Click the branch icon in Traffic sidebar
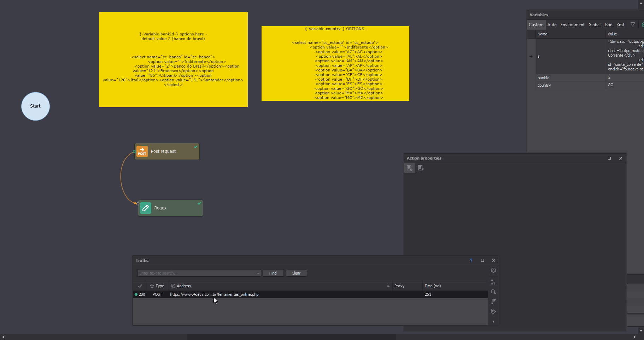This screenshot has width=644, height=340. click(493, 282)
